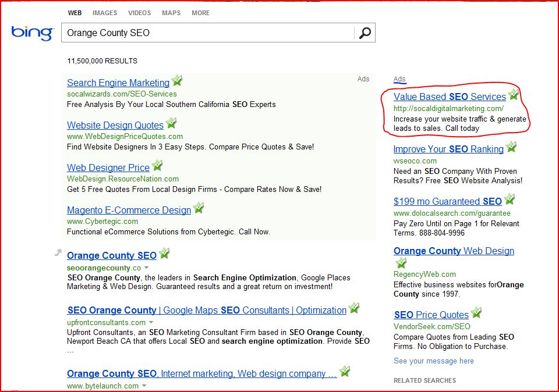Click star icon beside Magento E-Commerce Design

click(x=199, y=208)
